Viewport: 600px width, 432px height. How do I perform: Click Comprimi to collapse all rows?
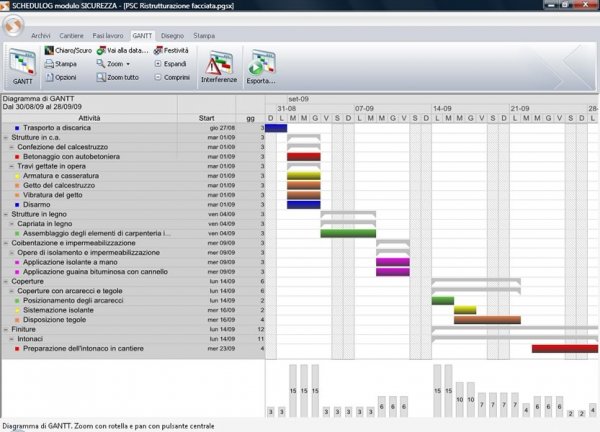[x=170, y=77]
